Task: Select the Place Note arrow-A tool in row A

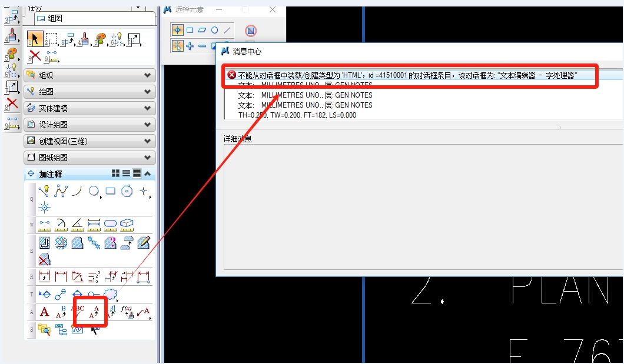Action: pyautogui.click(x=143, y=312)
